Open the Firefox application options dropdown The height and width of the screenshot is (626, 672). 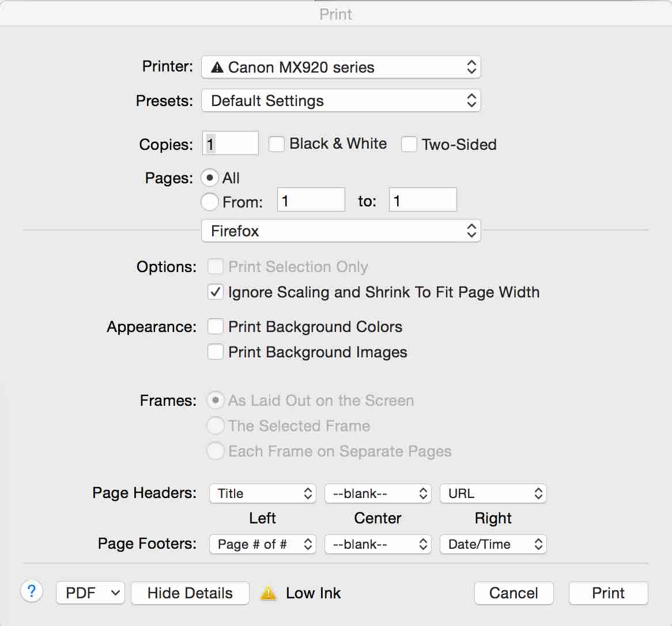click(x=341, y=231)
